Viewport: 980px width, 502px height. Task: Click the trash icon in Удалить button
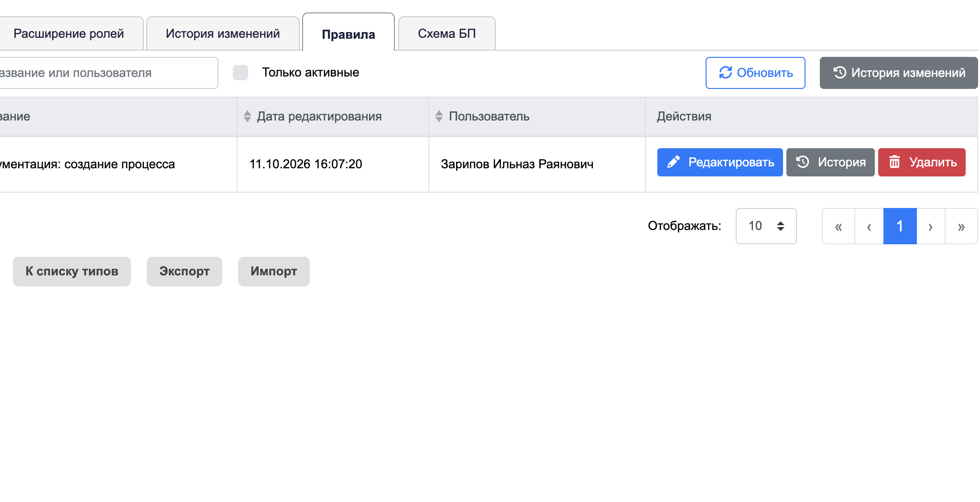[x=894, y=162]
